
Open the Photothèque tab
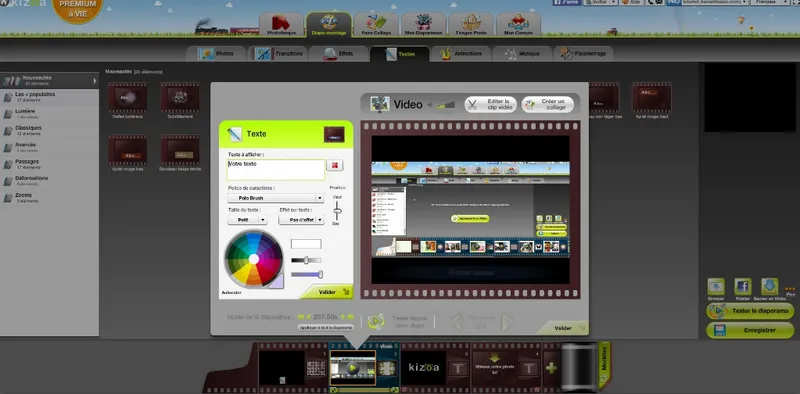(x=281, y=25)
